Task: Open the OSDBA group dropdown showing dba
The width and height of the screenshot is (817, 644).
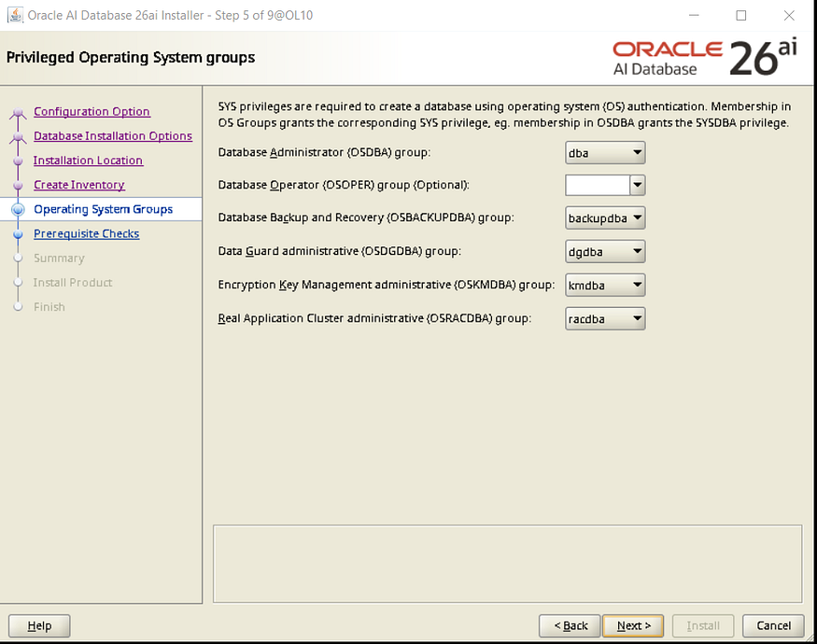Action: tap(605, 153)
